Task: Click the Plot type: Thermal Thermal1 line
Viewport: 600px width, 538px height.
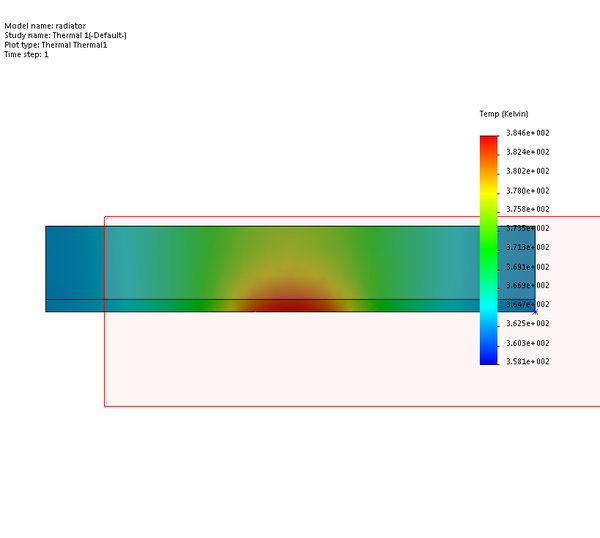Action: pyautogui.click(x=56, y=45)
